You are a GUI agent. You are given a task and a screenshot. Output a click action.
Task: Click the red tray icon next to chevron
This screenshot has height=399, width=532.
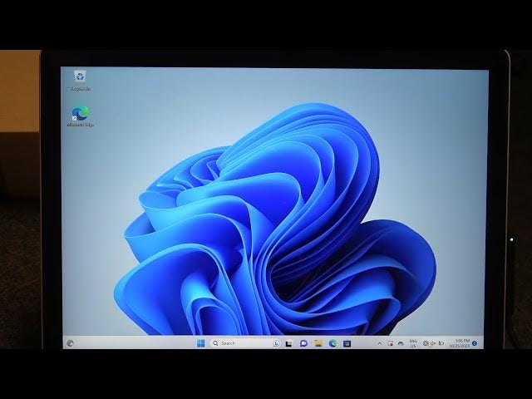pyautogui.click(x=390, y=343)
